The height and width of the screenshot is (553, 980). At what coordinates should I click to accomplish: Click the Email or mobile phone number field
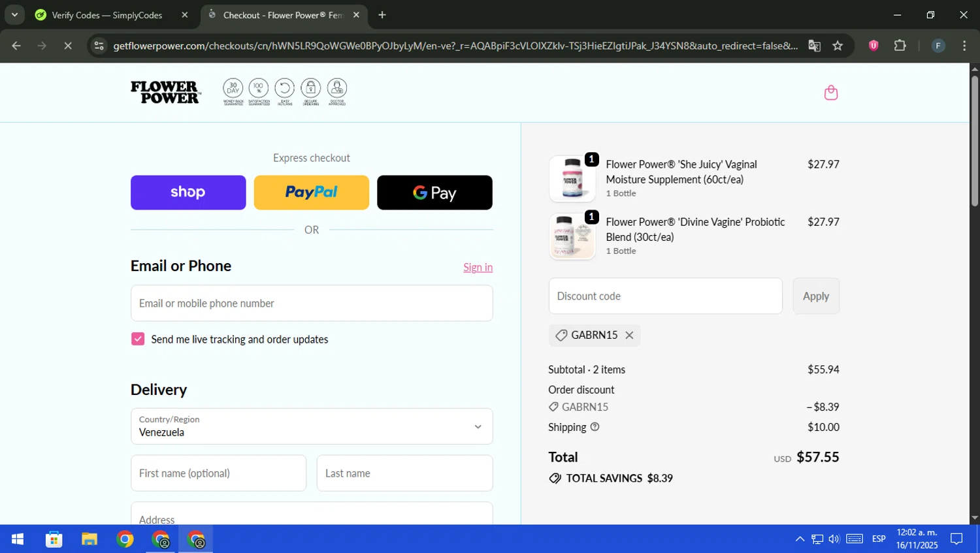[312, 303]
